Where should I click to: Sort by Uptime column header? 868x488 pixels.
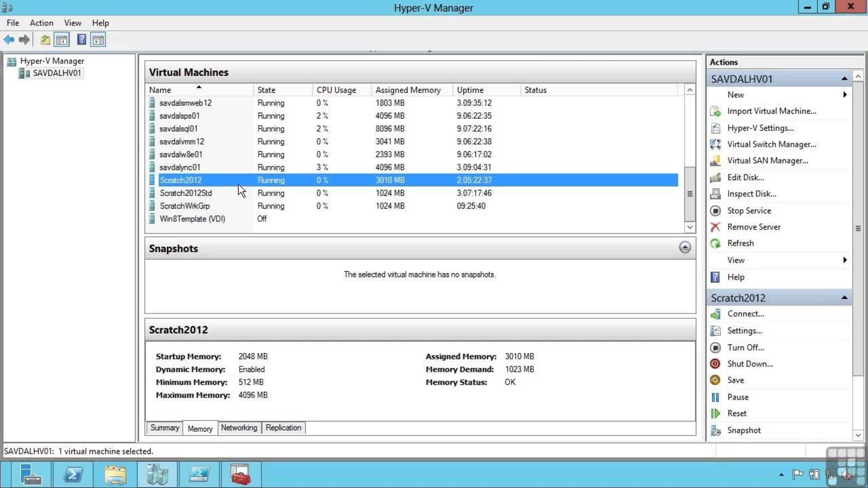[x=486, y=90]
